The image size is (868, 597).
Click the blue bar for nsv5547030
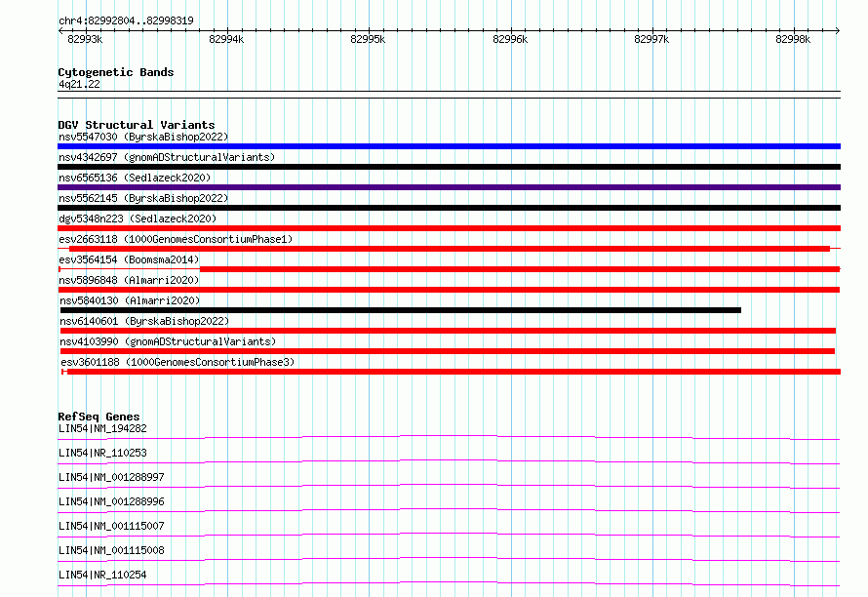[x=449, y=146]
